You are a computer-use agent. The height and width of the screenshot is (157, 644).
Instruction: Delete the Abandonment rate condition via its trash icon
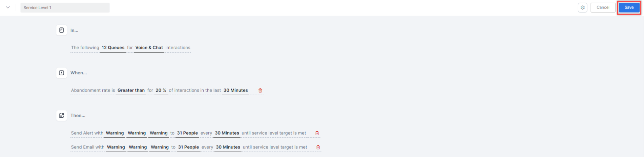[x=260, y=91]
